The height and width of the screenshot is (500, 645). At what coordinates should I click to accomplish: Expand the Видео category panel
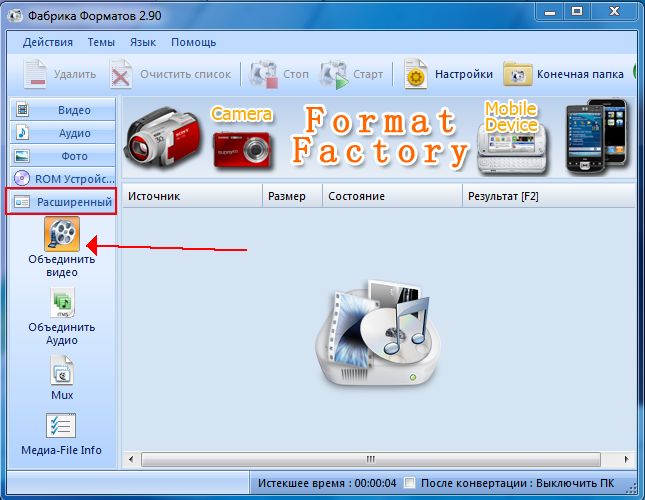63,110
